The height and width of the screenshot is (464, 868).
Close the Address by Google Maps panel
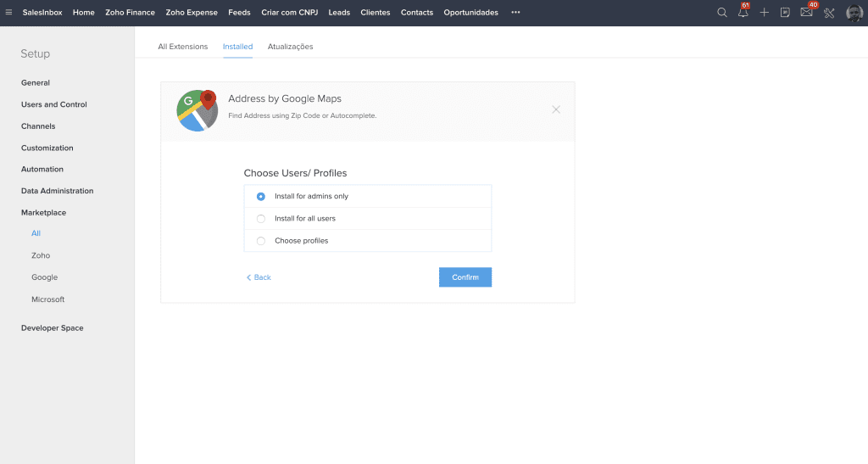point(556,109)
